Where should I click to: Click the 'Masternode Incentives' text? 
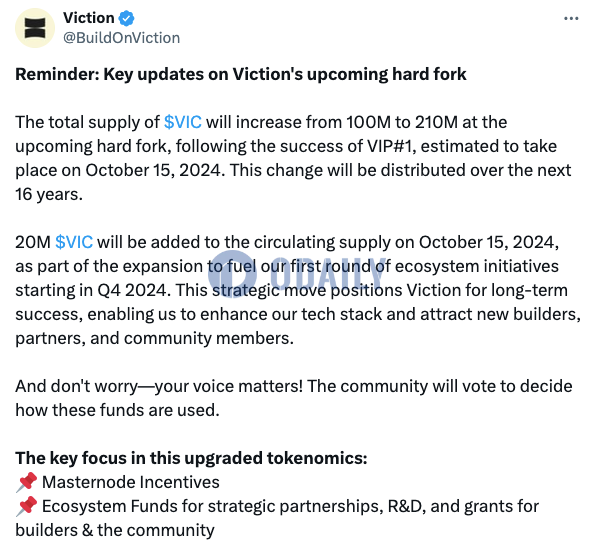[x=131, y=482]
